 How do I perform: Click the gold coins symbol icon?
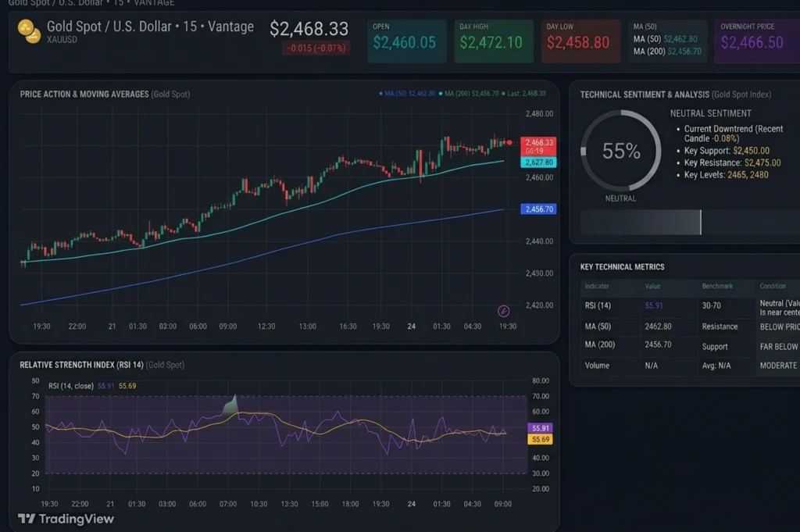[29, 31]
